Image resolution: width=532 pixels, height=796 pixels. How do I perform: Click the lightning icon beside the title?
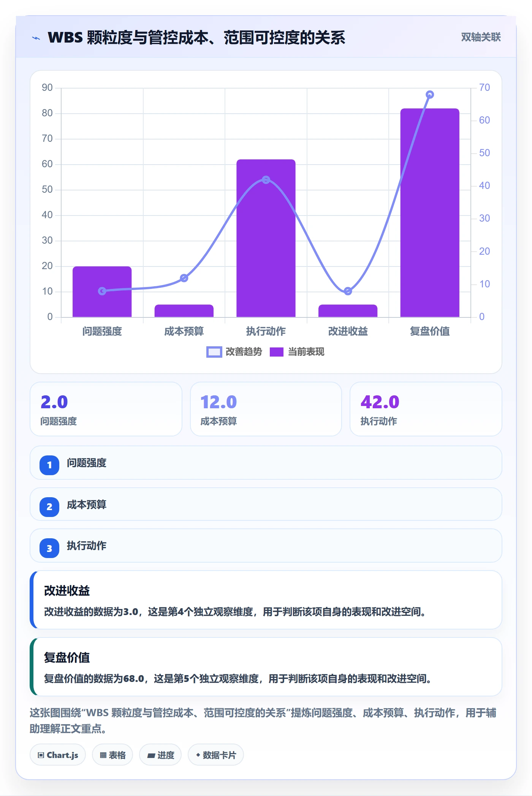pos(36,38)
